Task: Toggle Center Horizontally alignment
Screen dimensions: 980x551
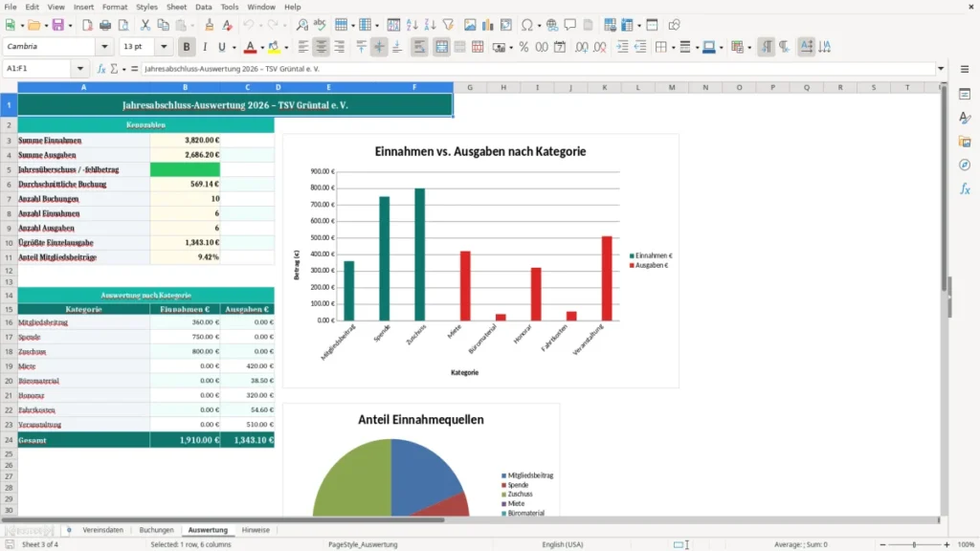Action: 322,47
